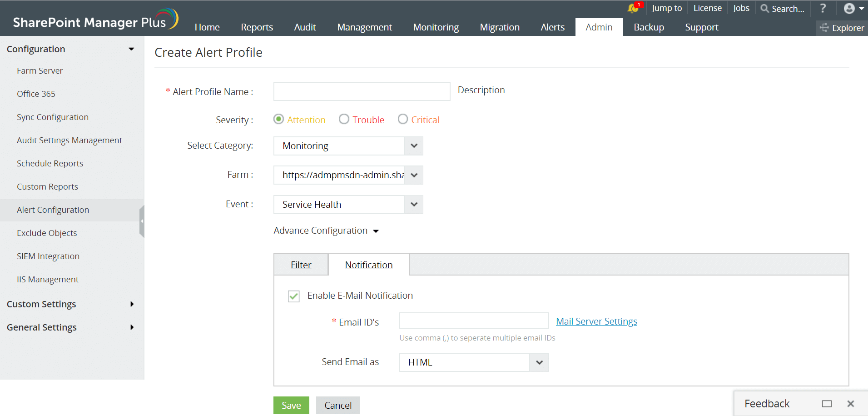The width and height of the screenshot is (868, 416).
Task: Expand the General Settings section
Action: coord(132,327)
